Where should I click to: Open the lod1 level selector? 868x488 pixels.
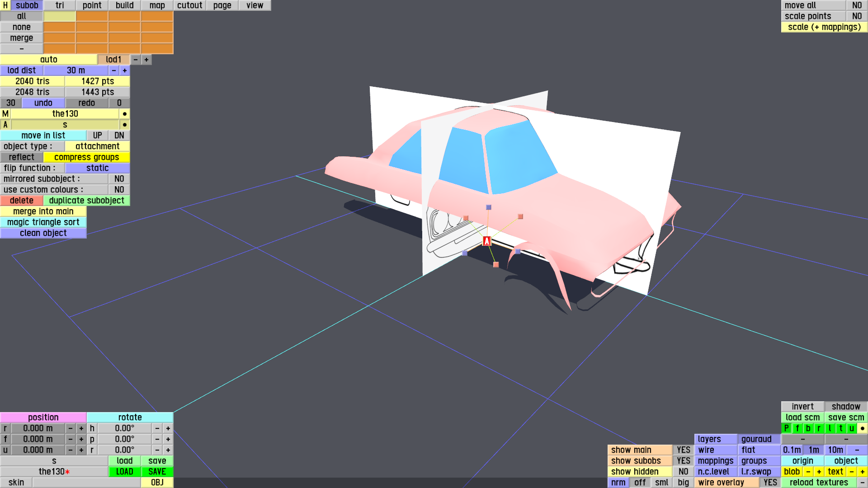[x=113, y=60]
